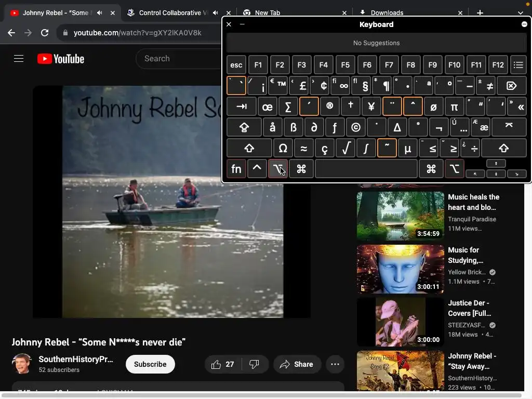532x399 pixels.
Task: Click the delete backspace key icon
Action: 512,86
